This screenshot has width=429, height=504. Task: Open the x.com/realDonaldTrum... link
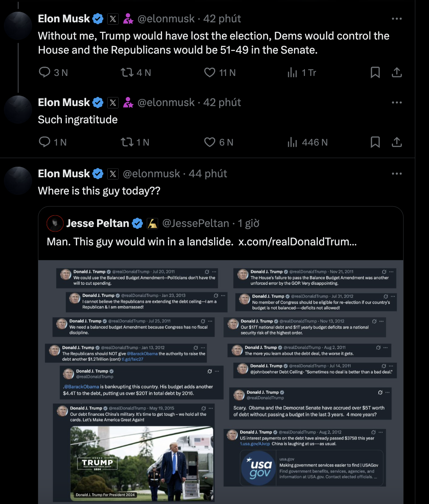coord(297,242)
